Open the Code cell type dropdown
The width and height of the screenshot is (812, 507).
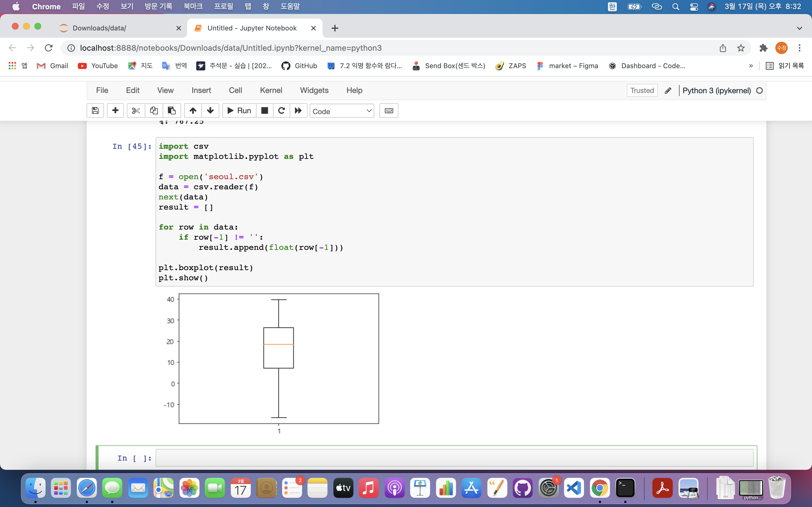click(342, 111)
